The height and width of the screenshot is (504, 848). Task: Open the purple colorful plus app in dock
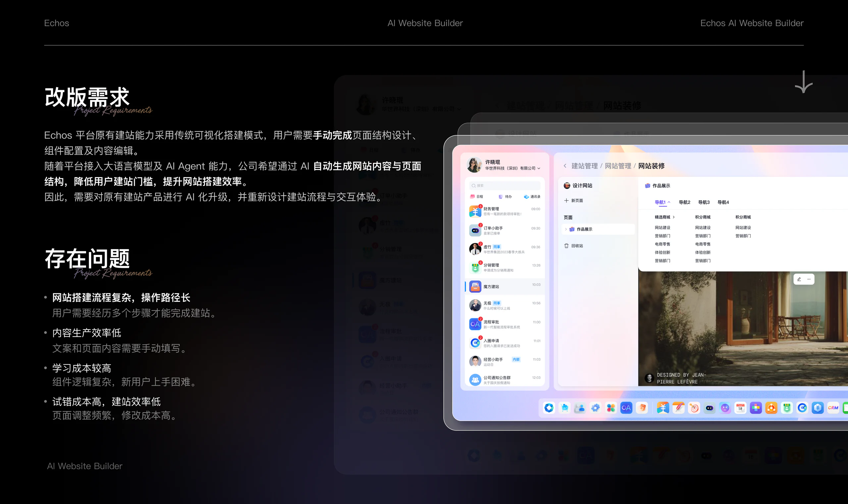pos(756,408)
